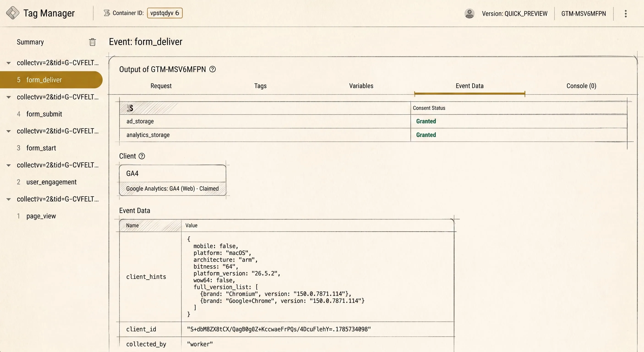Select event 1 page_view
Image resolution: width=644 pixels, height=352 pixels.
(51, 216)
